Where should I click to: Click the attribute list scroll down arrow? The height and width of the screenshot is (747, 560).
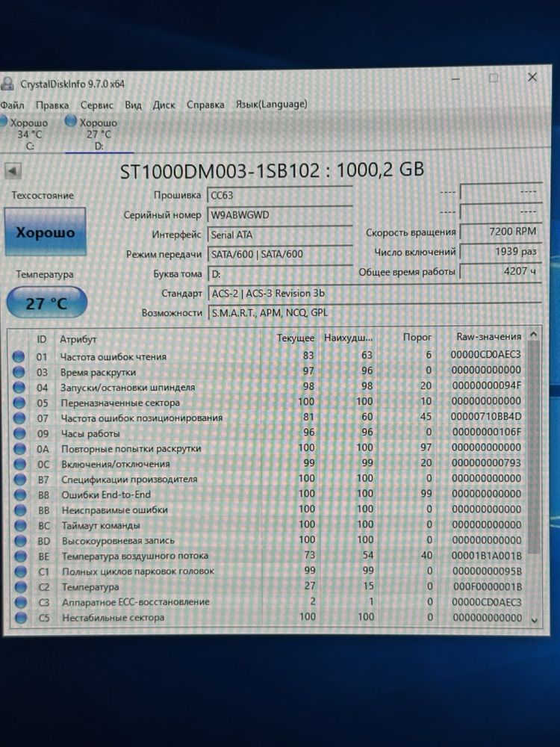click(x=535, y=620)
